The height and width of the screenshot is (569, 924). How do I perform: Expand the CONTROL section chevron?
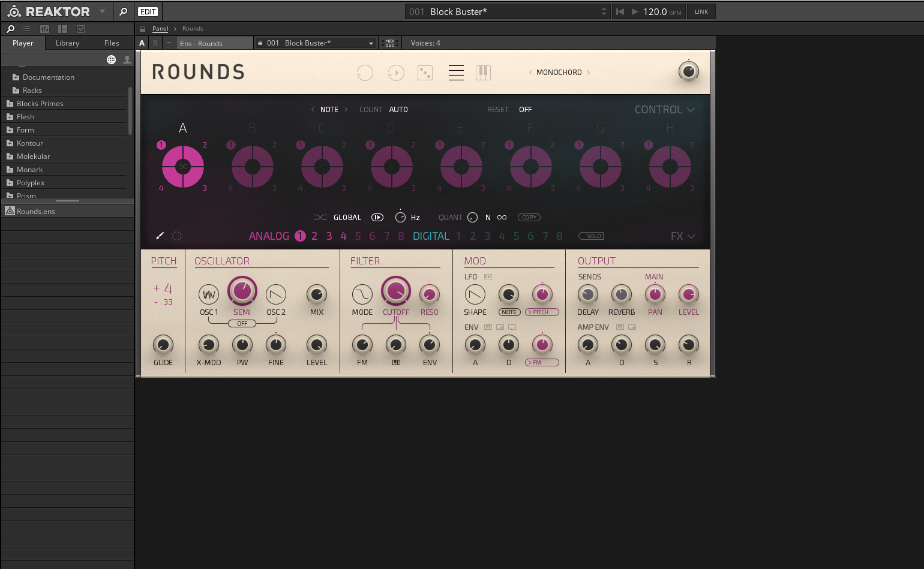691,110
